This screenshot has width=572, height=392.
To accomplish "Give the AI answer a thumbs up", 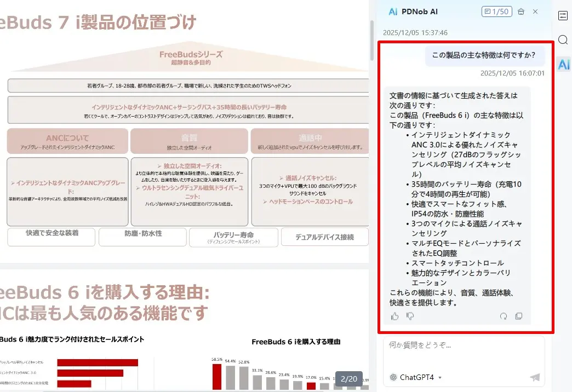I will (x=394, y=316).
